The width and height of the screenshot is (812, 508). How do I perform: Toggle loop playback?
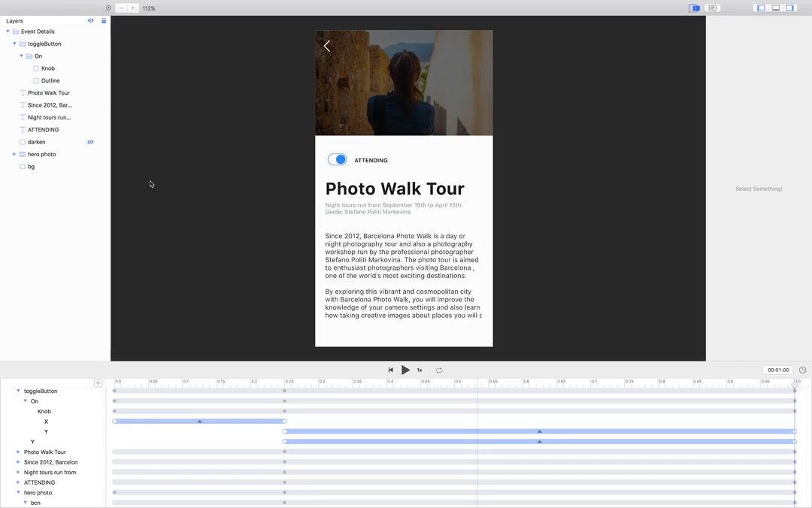(x=439, y=370)
